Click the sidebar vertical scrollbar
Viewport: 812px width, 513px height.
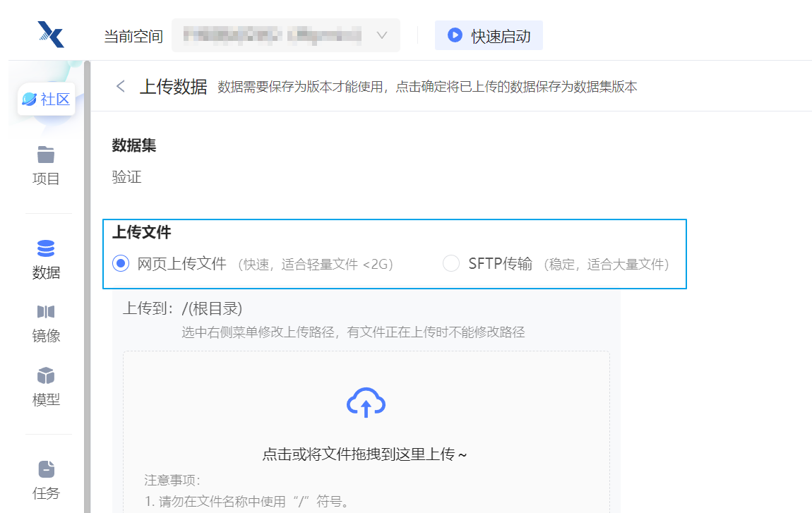[87, 282]
